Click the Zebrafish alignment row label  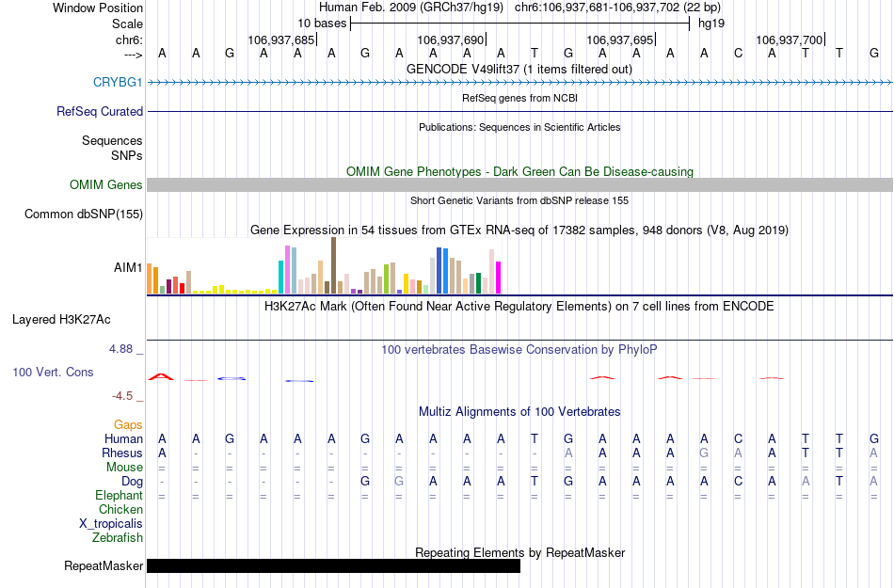[x=118, y=537]
